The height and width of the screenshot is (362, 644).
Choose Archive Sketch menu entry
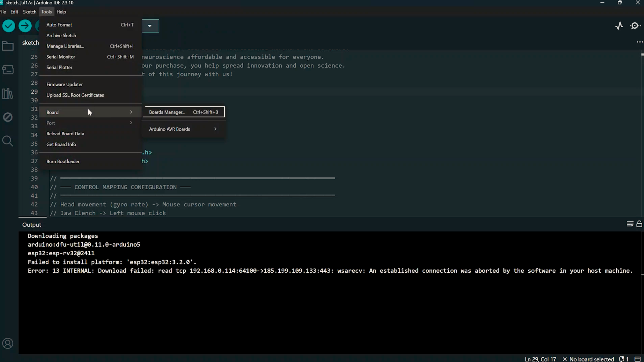point(90,35)
